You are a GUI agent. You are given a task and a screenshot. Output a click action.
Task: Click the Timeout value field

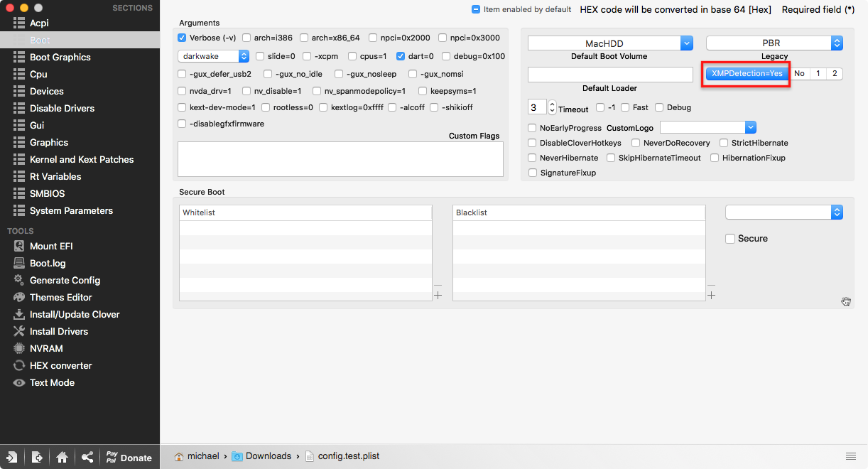click(x=537, y=107)
